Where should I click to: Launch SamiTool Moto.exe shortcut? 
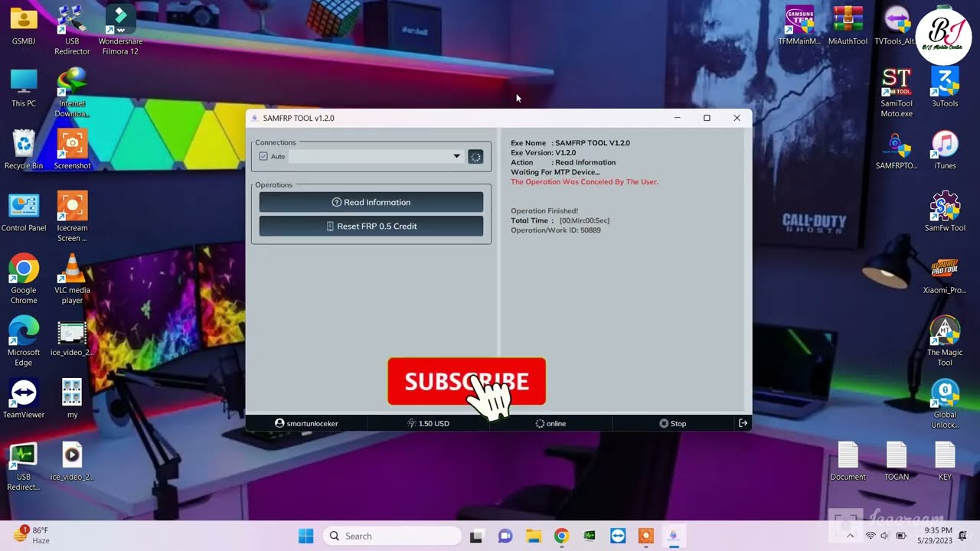point(896,93)
